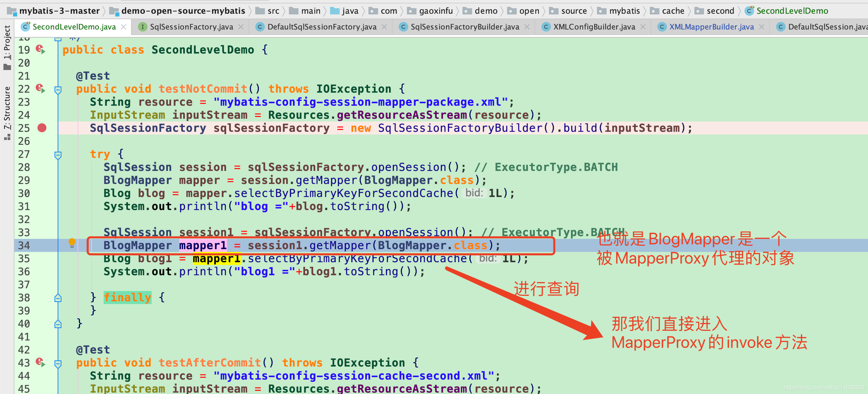
Task: Select demo-open-source-mybatis breadcrumb
Action: tap(177, 11)
